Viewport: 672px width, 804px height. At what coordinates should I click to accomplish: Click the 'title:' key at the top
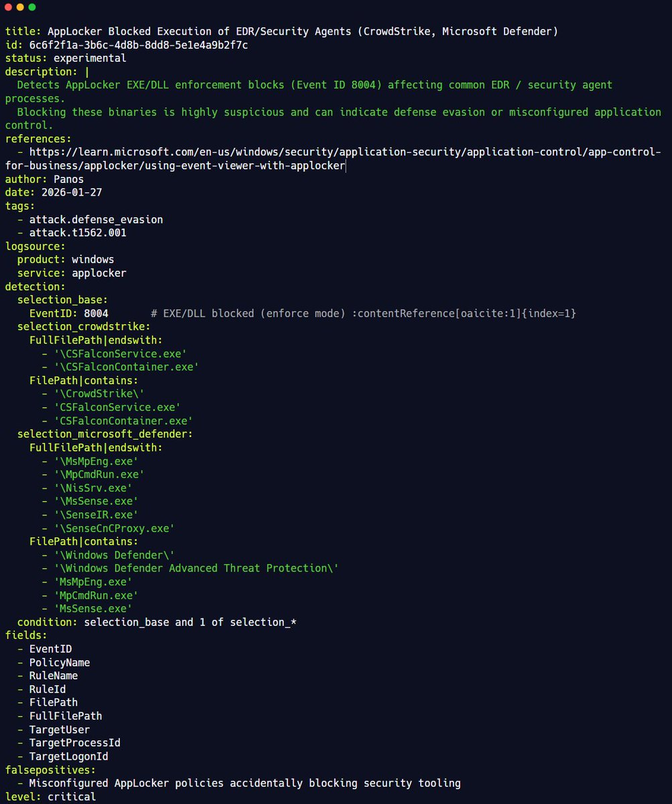click(23, 31)
